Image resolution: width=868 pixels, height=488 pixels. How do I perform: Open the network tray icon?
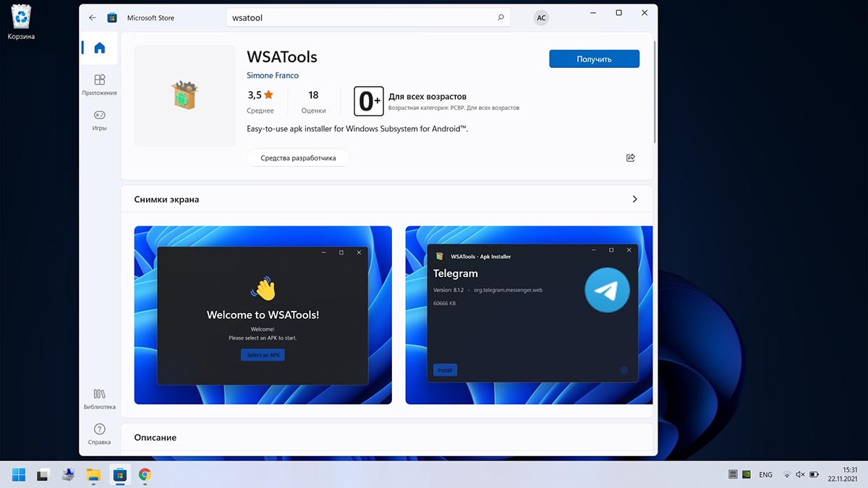pyautogui.click(x=786, y=475)
